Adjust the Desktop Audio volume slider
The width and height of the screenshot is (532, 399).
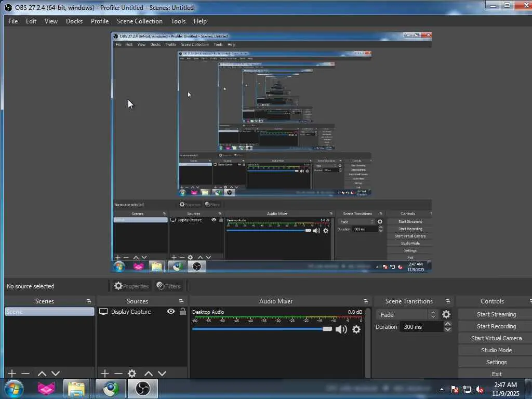coord(262,329)
